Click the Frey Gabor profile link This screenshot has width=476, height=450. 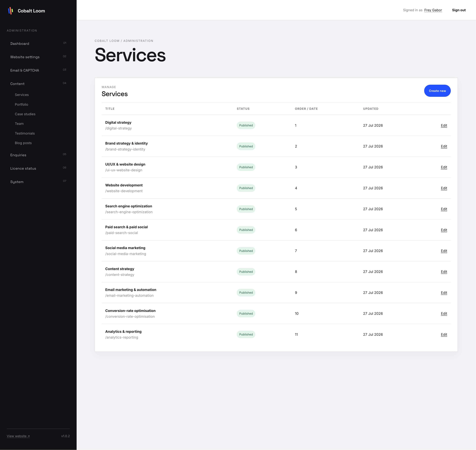coord(433,10)
